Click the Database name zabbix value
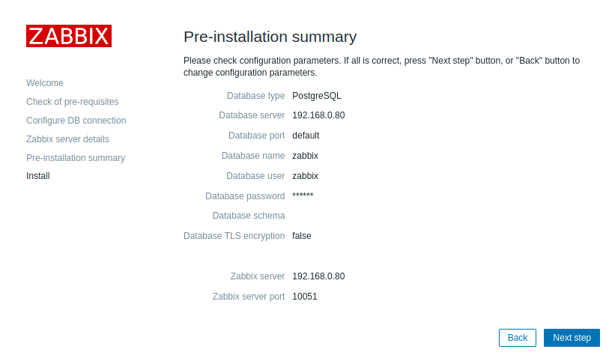The width and height of the screenshot is (609, 364). [x=306, y=156]
